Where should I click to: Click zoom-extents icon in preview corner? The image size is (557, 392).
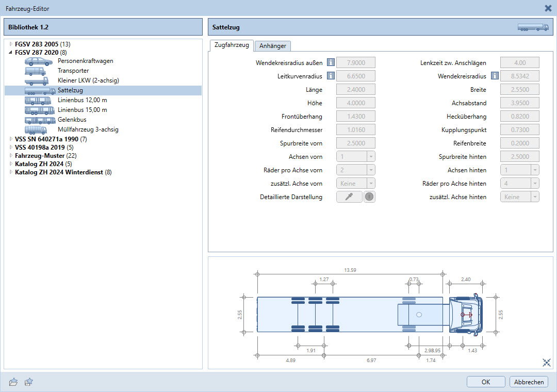[547, 363]
